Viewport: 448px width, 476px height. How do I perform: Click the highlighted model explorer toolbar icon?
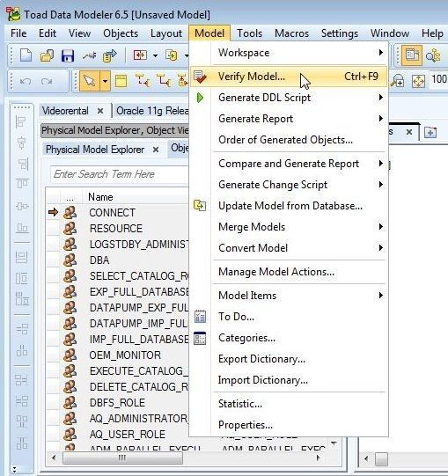(412, 55)
